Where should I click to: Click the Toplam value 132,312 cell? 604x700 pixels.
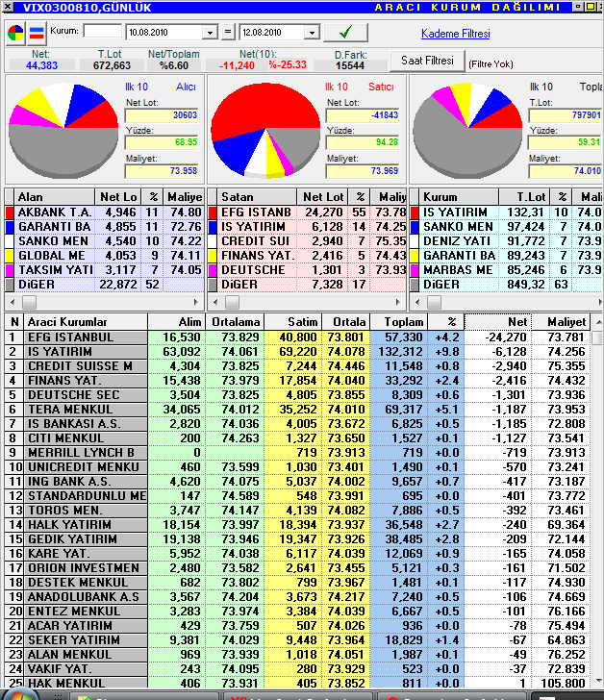click(x=398, y=352)
